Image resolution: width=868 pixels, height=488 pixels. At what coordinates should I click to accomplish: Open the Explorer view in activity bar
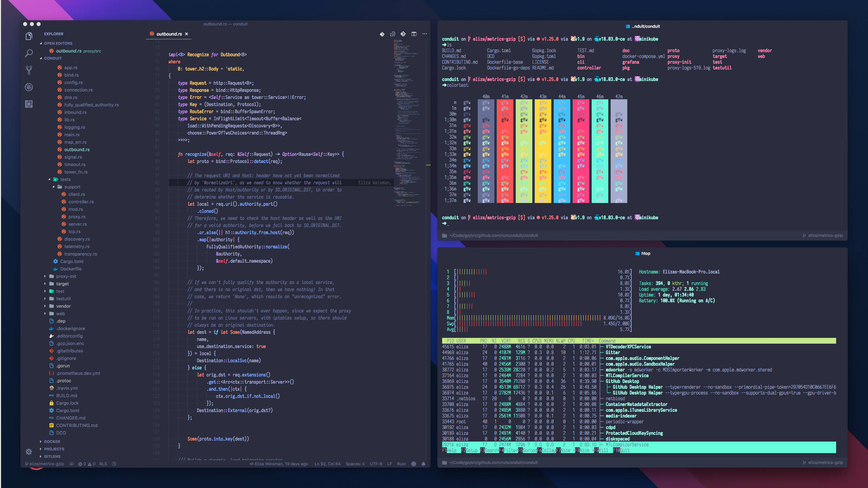pyautogui.click(x=29, y=36)
